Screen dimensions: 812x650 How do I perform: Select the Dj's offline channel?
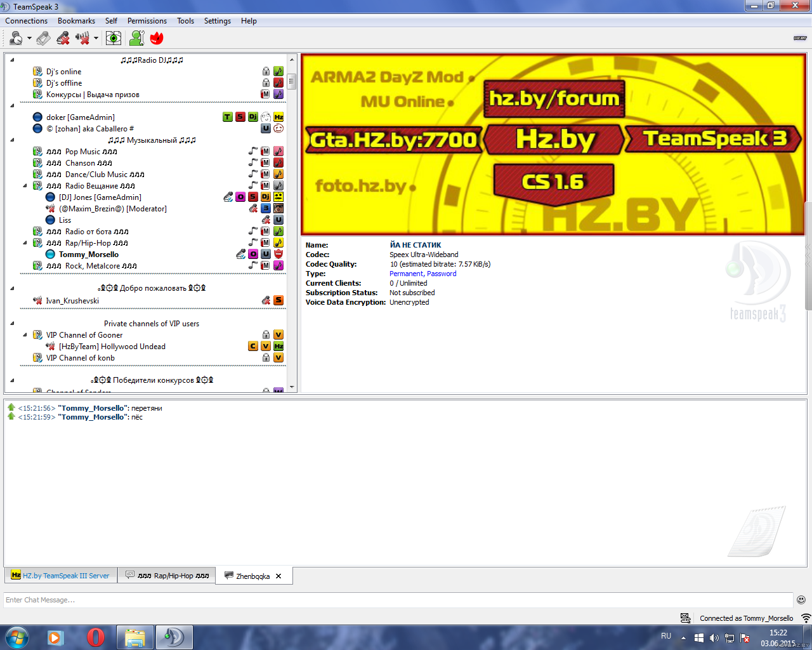coord(64,83)
